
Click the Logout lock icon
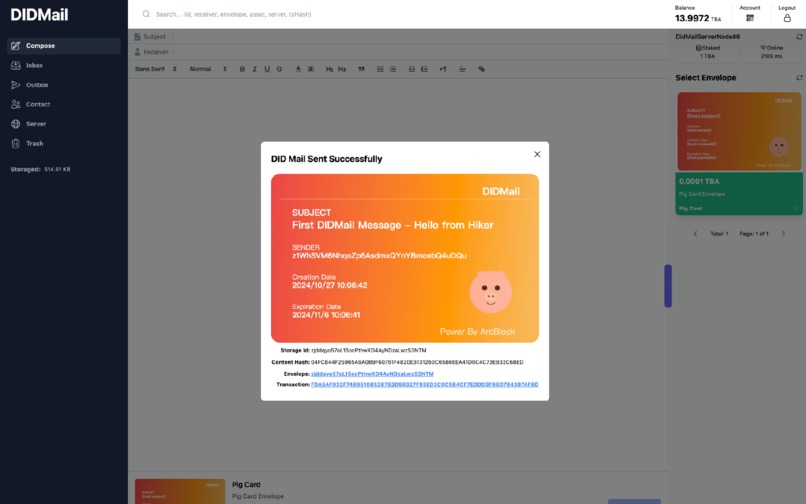[x=787, y=18]
